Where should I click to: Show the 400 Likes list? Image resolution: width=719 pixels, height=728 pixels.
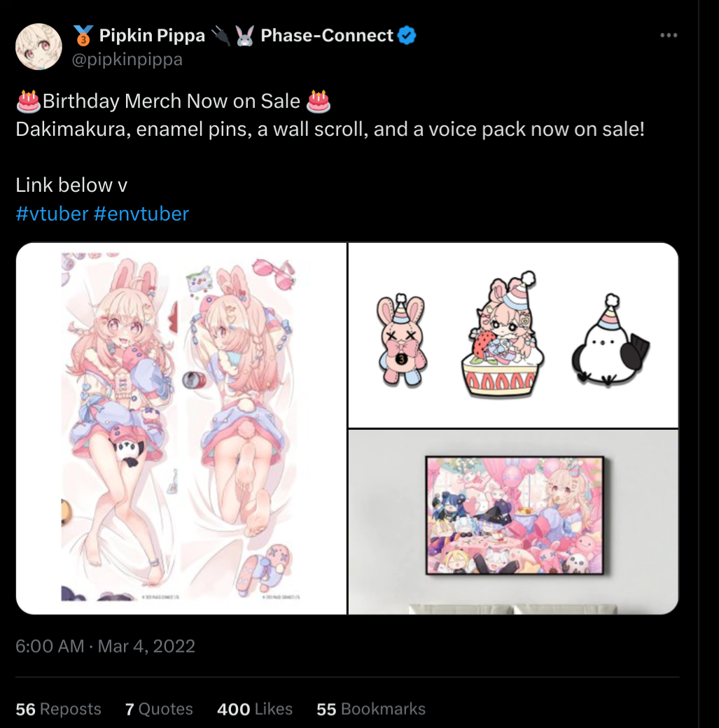(x=255, y=709)
